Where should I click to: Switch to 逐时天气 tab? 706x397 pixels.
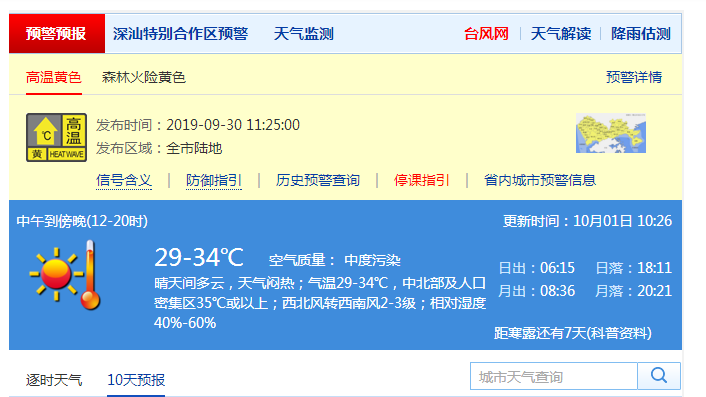click(54, 380)
